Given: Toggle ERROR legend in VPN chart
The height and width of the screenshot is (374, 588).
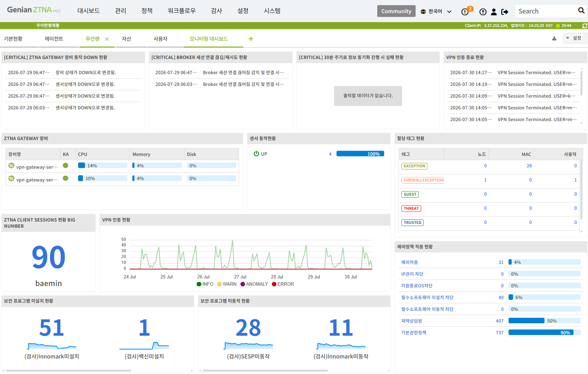Looking at the screenshot, I should 283,284.
